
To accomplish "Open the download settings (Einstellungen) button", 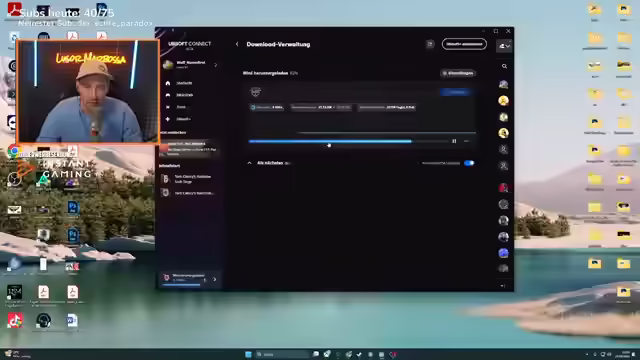I will click(458, 73).
